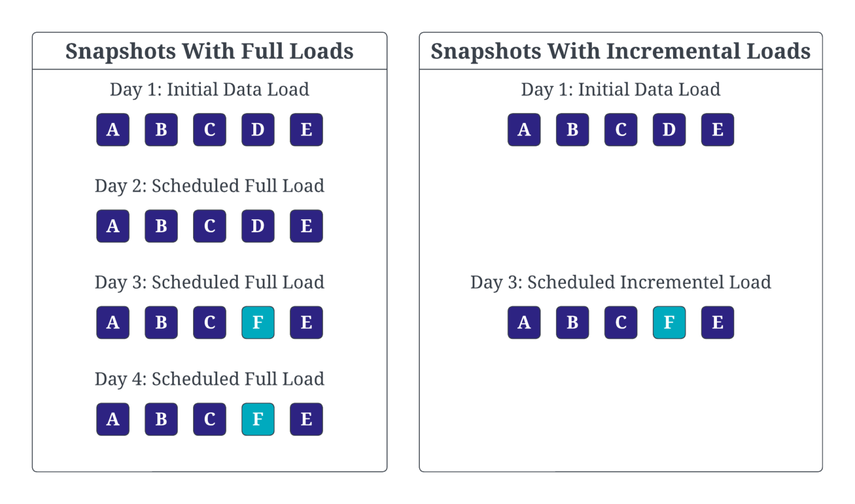The image size is (855, 504).
Task: Select block A in incremental Day 3 row
Action: pos(524,323)
